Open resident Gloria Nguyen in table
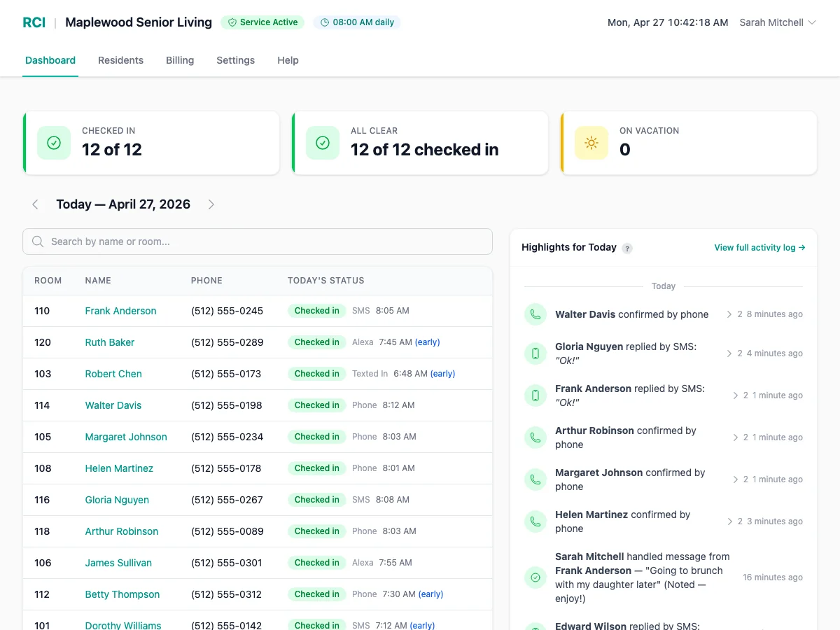Screen dimensions: 840x630 point(117,500)
